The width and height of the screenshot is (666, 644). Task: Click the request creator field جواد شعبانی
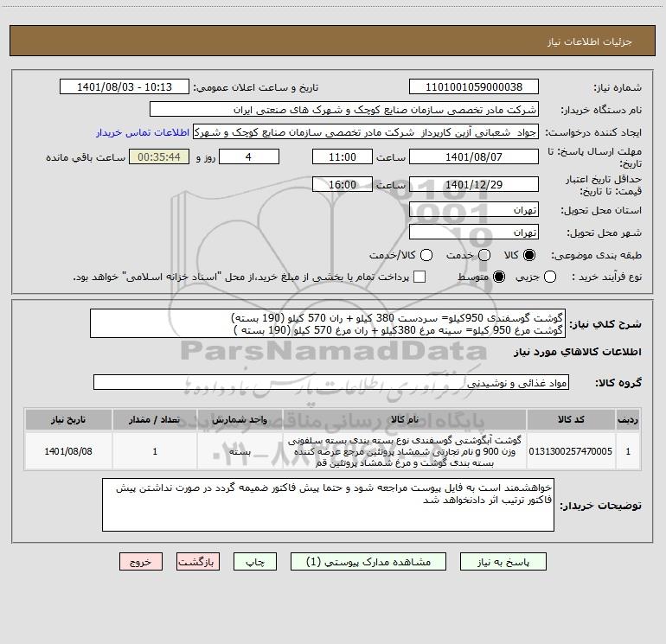click(x=366, y=131)
